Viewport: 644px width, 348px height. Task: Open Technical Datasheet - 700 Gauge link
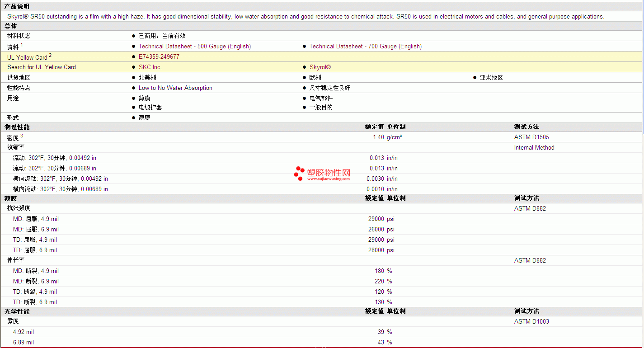click(365, 47)
